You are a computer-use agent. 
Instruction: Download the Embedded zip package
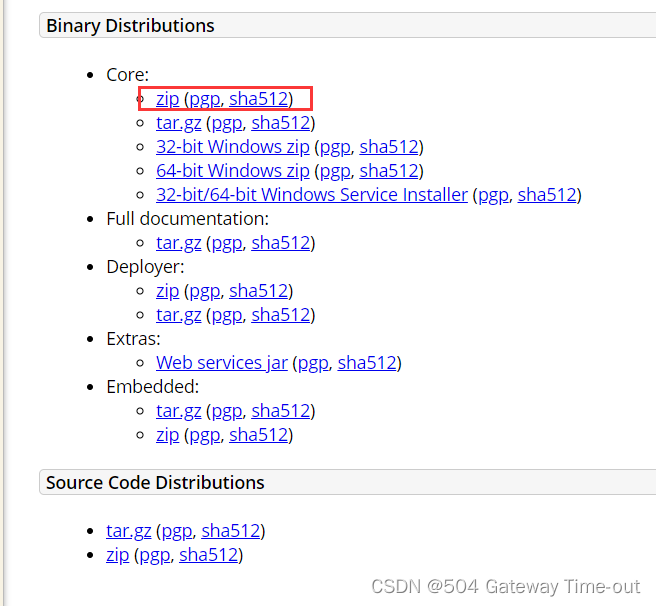167,435
